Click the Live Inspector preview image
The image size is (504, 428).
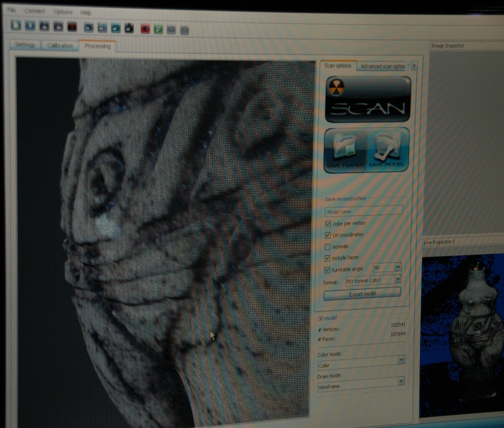pos(462,333)
